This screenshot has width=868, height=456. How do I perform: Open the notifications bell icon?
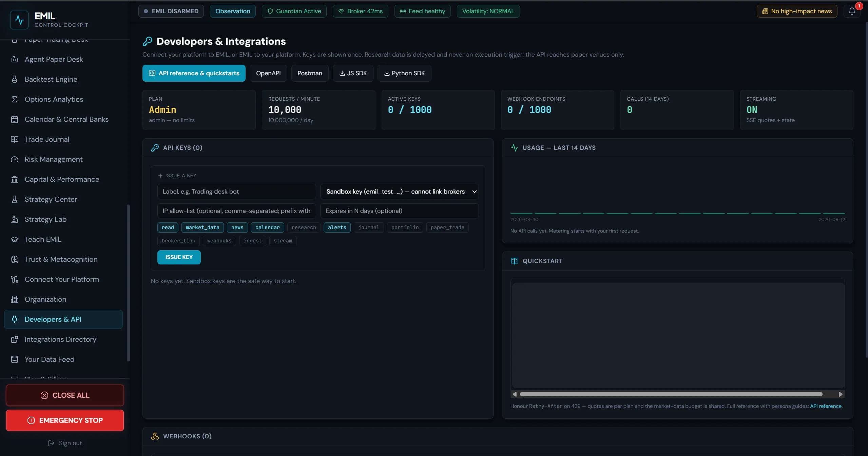coord(852,11)
